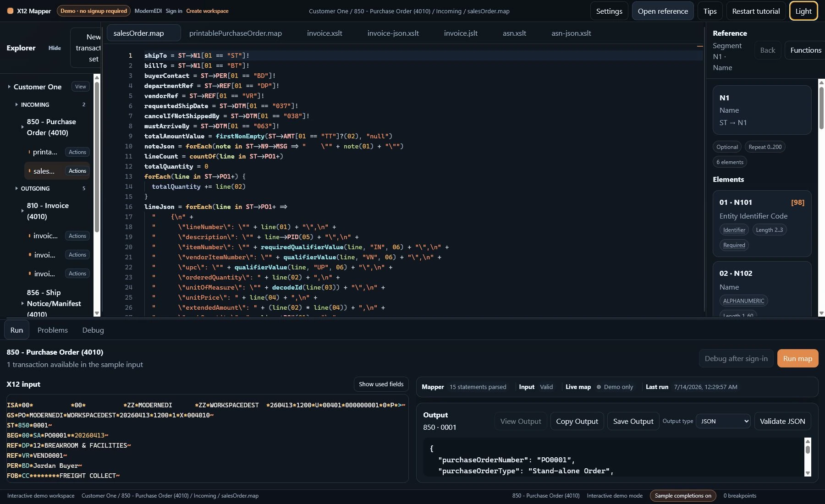The image size is (825, 504).
Task: Select the Run panel tab
Action: pyautogui.click(x=16, y=330)
